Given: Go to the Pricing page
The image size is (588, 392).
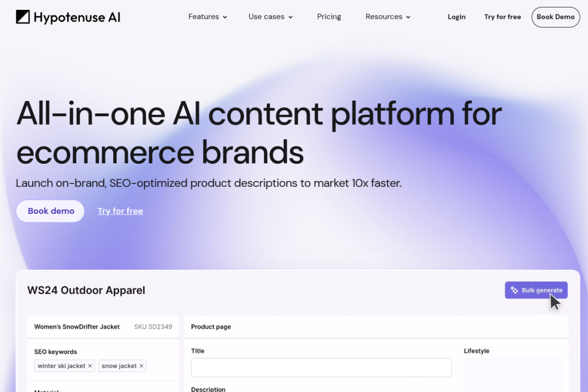Looking at the screenshot, I should pos(329,17).
